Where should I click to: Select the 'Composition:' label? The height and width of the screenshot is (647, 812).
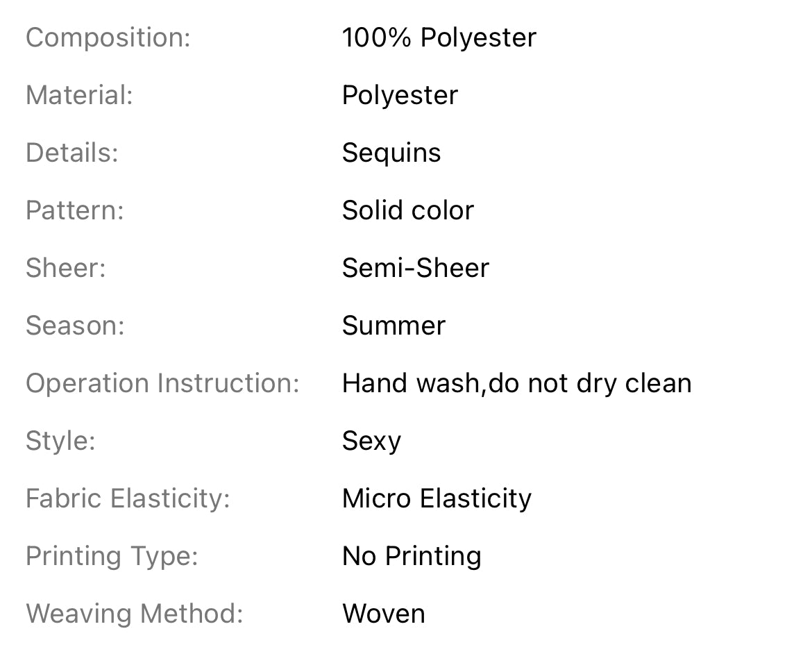108,37
